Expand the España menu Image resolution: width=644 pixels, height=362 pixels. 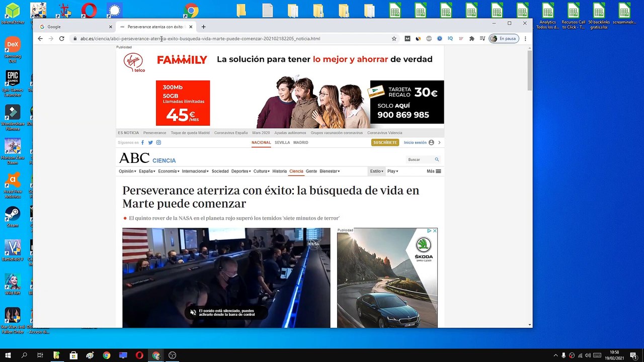147,171
